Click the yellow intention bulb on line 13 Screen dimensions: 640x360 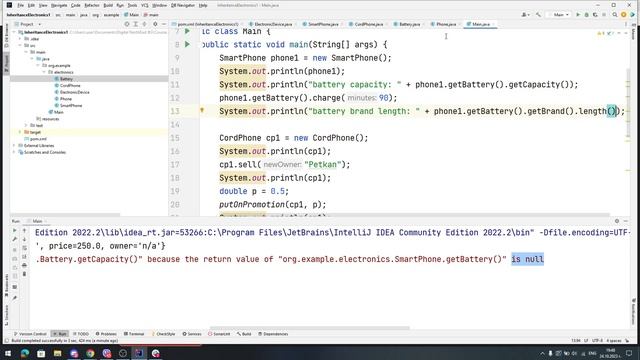(202, 110)
